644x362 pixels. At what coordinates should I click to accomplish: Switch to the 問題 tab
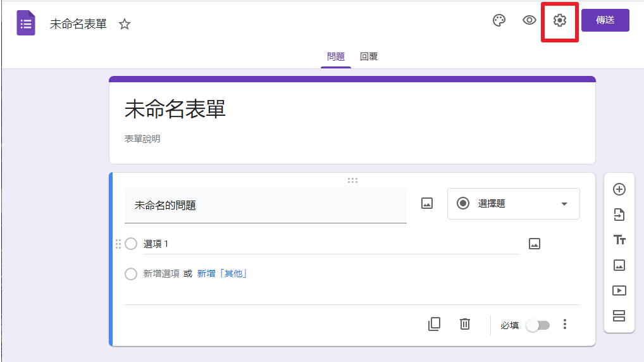coord(335,57)
